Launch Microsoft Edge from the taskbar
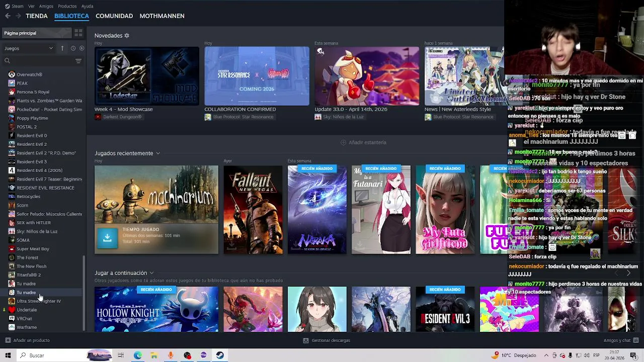The height and width of the screenshot is (362, 644). [137, 355]
